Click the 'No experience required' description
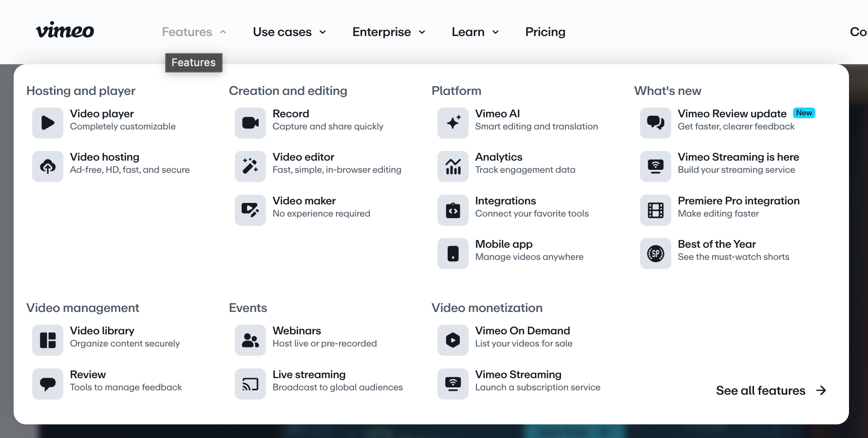Image resolution: width=868 pixels, height=438 pixels. tap(321, 214)
